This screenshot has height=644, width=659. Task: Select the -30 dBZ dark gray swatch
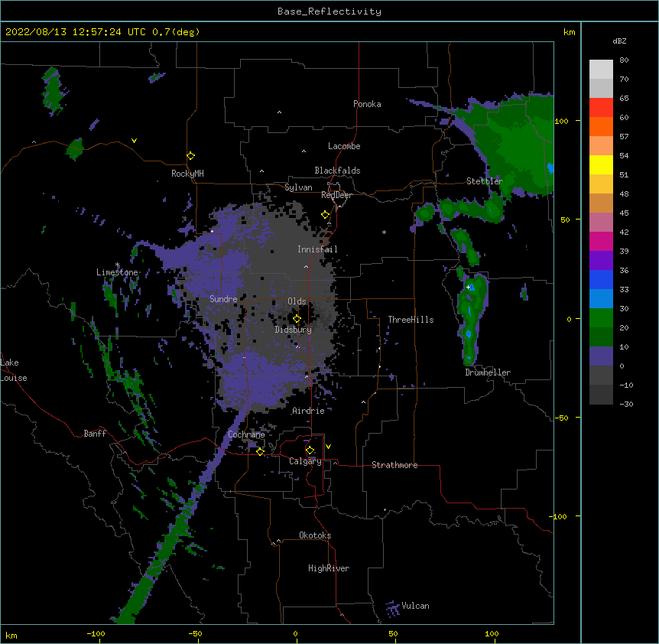tap(601, 395)
